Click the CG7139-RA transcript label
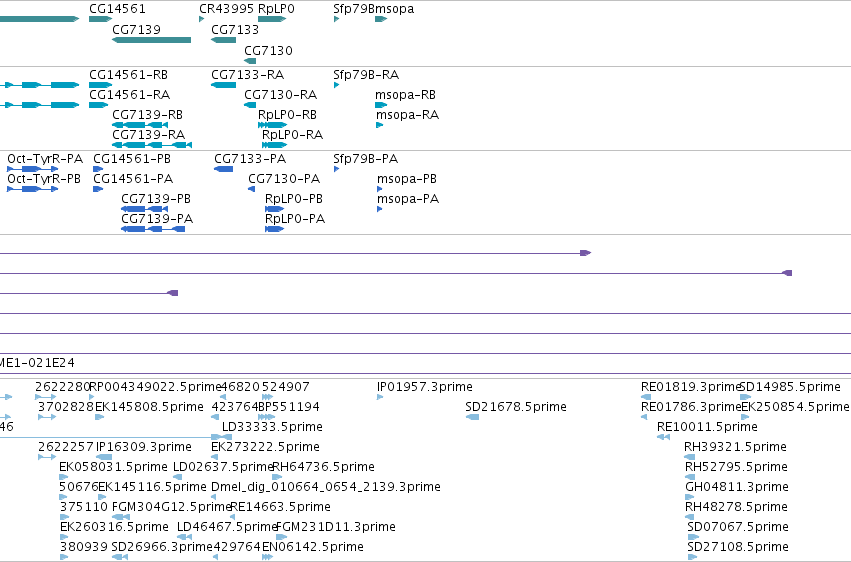Screen dimensions: 851x562 click(149, 135)
